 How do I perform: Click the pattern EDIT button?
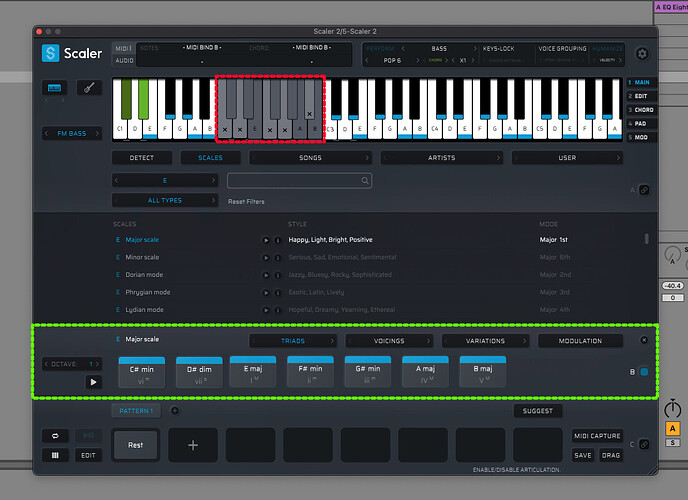point(88,455)
